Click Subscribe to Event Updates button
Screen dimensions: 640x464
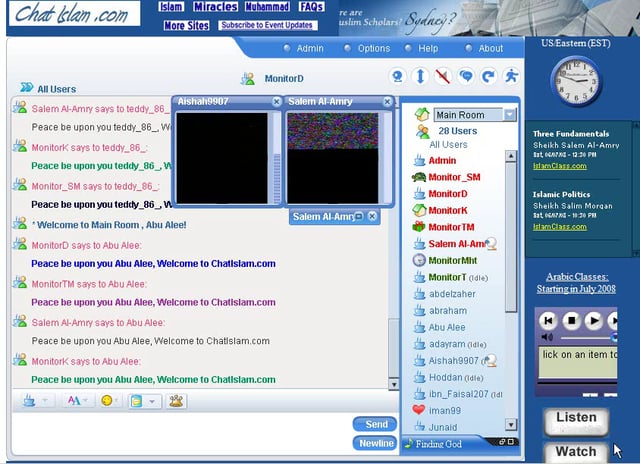click(267, 25)
